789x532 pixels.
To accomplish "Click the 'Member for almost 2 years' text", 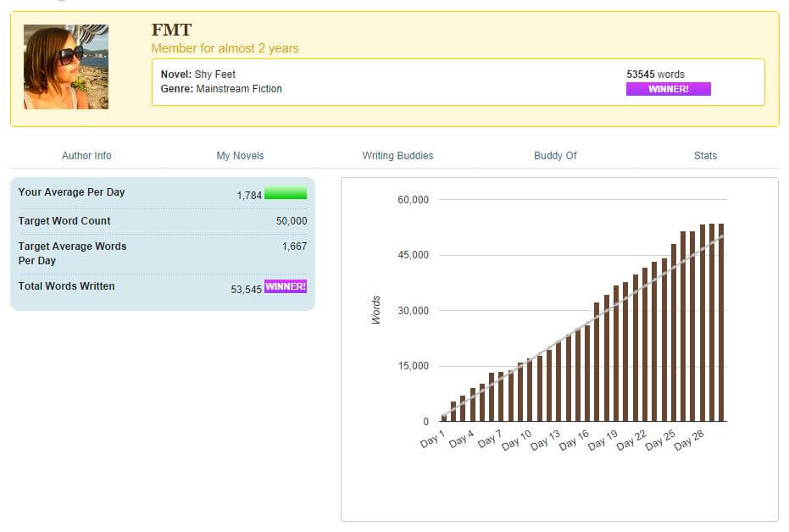I will [225, 48].
